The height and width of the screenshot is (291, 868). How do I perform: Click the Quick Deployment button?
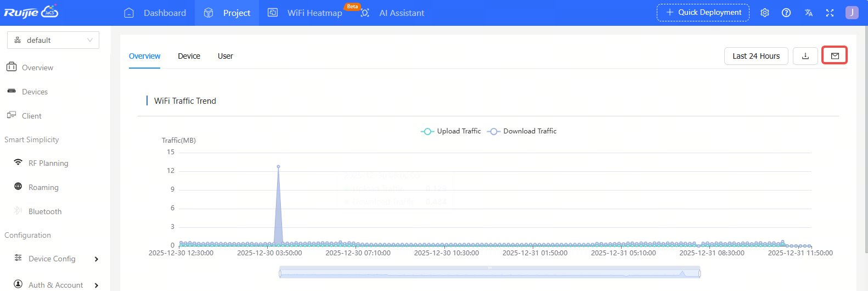703,13
